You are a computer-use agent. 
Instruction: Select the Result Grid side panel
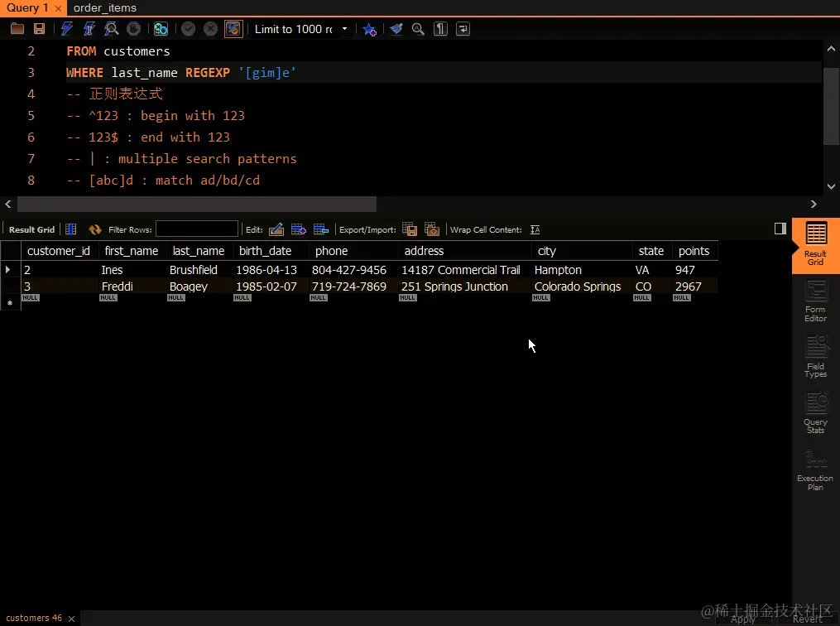(815, 245)
